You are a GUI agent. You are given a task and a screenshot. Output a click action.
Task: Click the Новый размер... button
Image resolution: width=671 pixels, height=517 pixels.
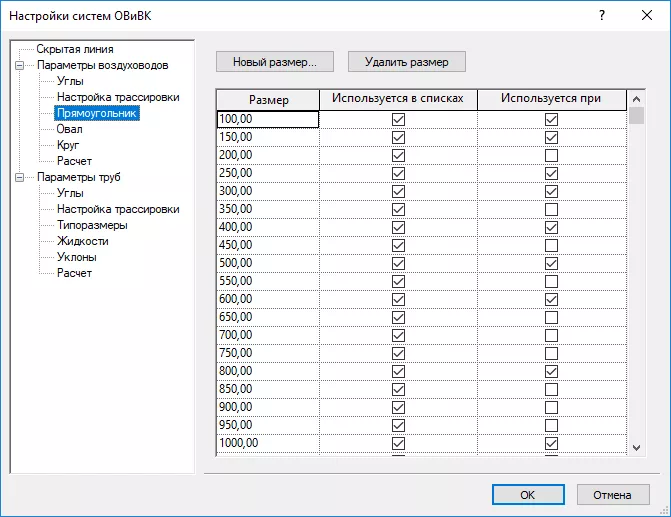click(275, 62)
